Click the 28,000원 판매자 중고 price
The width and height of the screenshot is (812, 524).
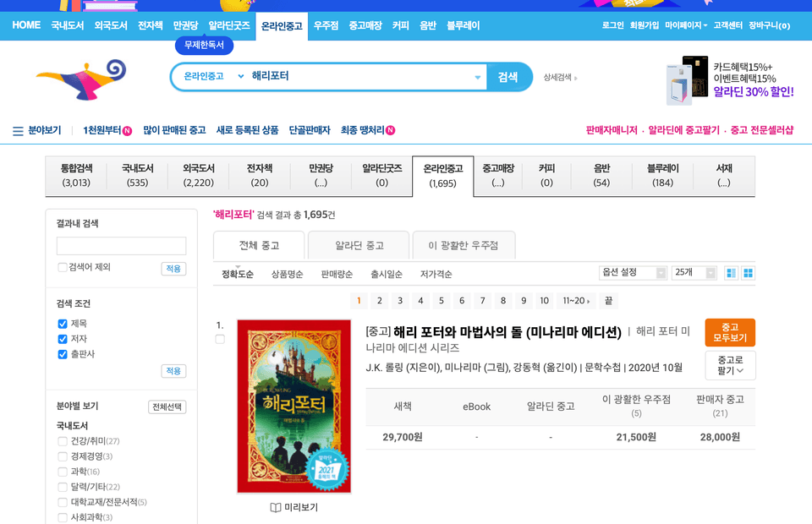pyautogui.click(x=720, y=437)
